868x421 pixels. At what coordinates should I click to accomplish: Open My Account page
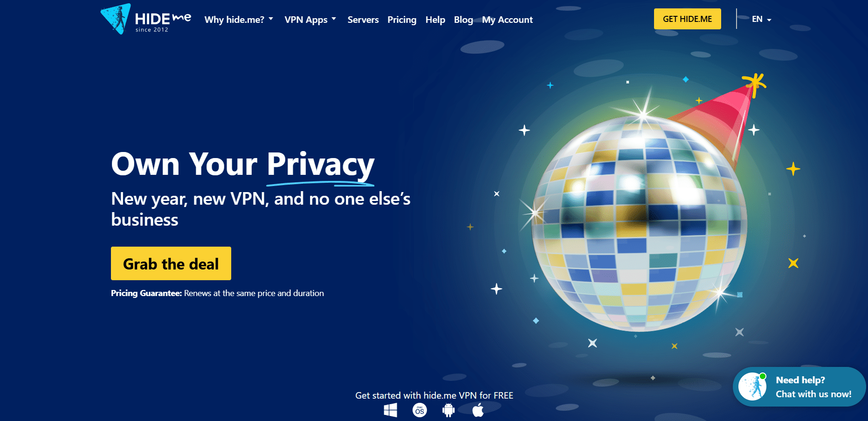coord(507,20)
